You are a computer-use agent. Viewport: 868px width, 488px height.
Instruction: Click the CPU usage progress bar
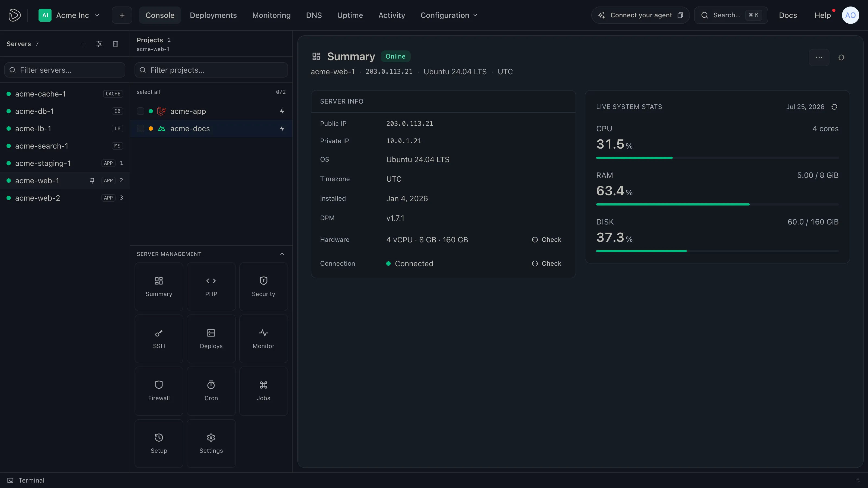[717, 158]
